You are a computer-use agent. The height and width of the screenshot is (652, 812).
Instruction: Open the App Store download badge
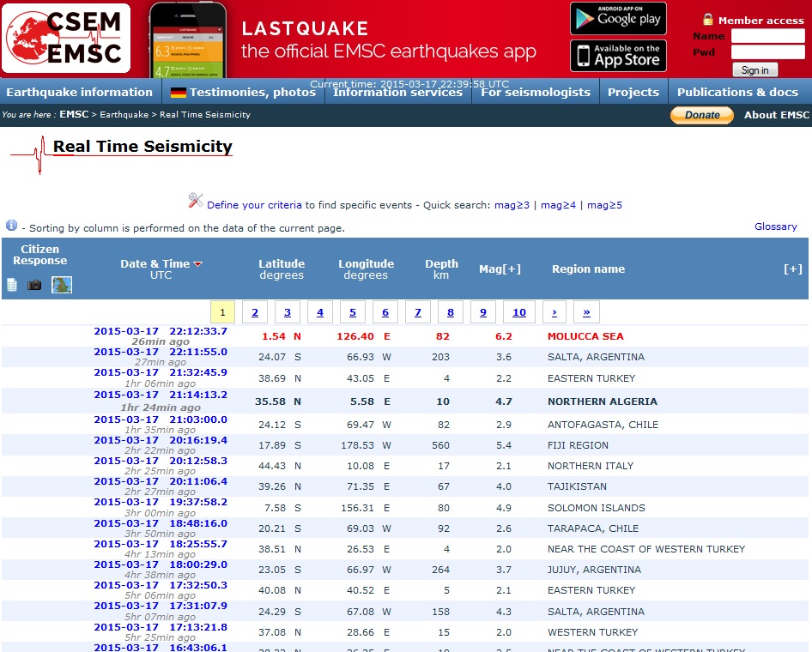[617, 56]
